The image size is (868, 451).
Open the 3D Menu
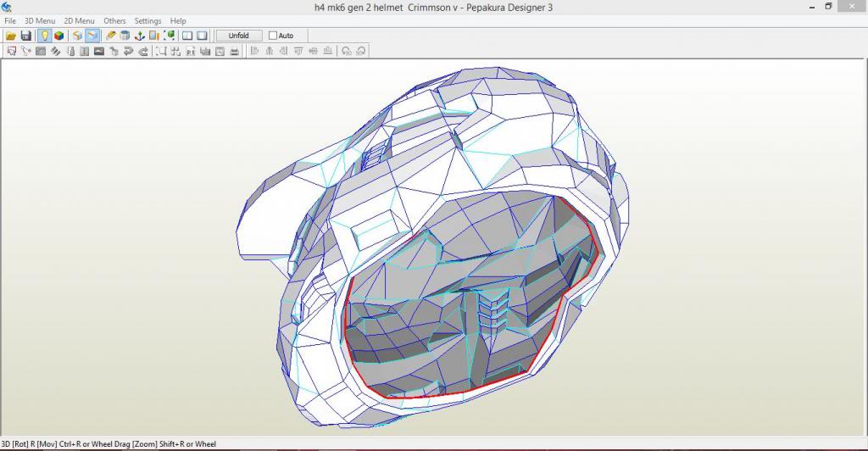coord(40,20)
